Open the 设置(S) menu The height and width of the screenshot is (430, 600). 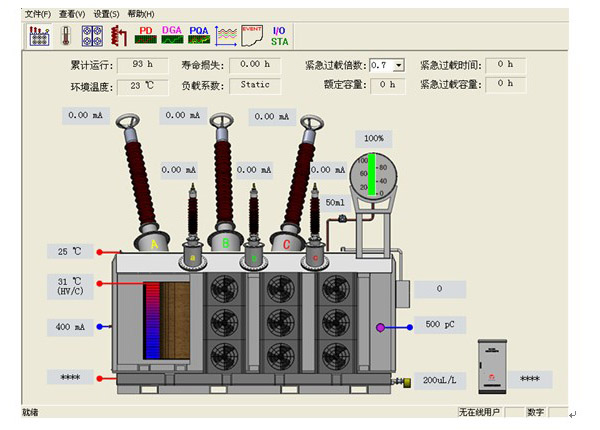point(106,14)
